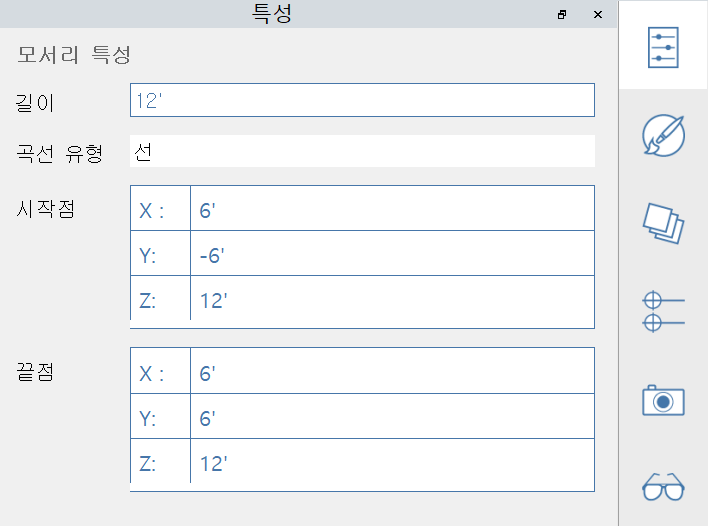Edit the 시작점 Y coordinate field
Image resolution: width=708 pixels, height=526 pixels.
click(x=392, y=255)
